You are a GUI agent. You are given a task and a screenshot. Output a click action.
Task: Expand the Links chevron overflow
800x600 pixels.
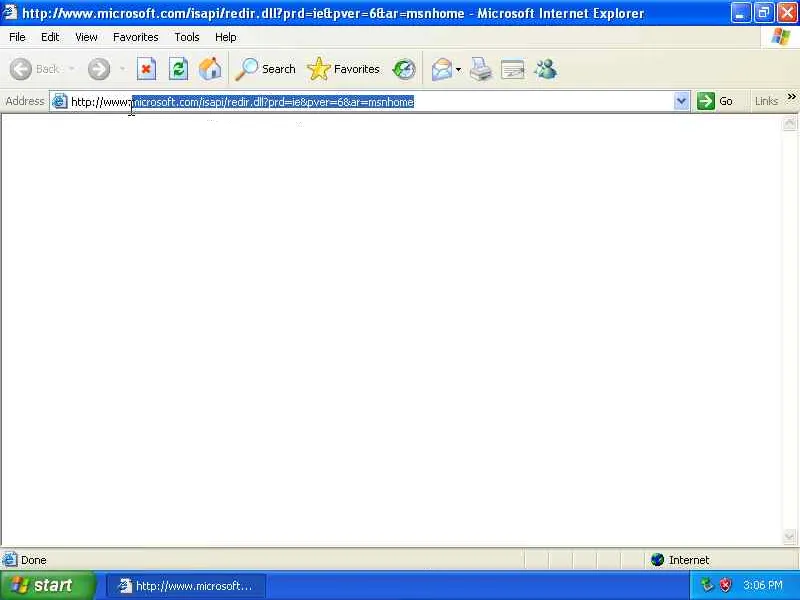pyautogui.click(x=791, y=96)
